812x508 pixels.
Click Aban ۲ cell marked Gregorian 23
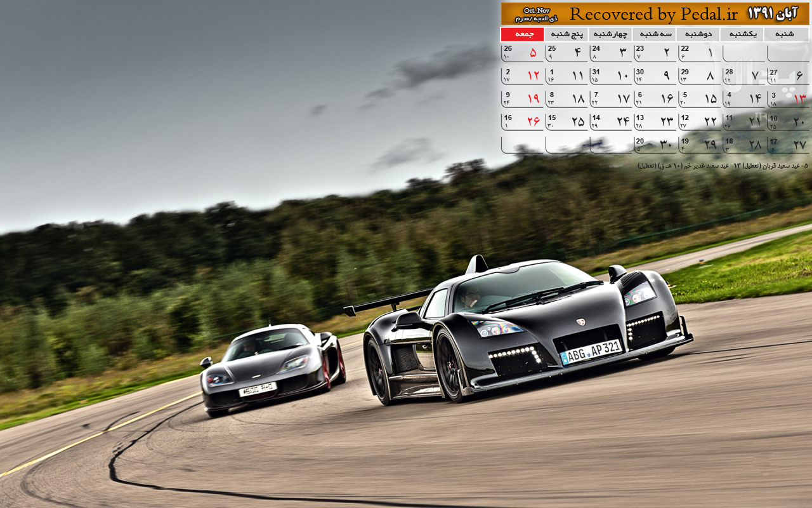(654, 53)
